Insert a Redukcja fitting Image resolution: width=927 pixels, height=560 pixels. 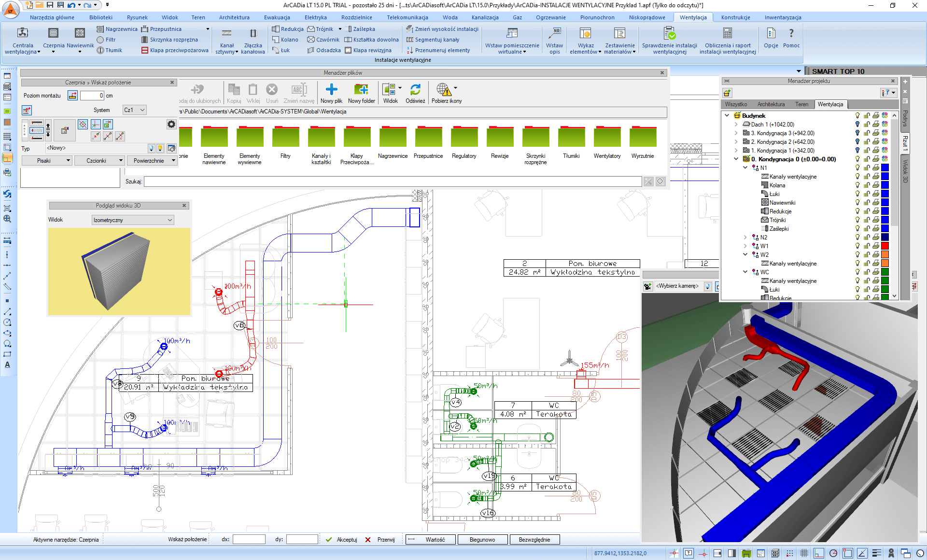point(288,29)
